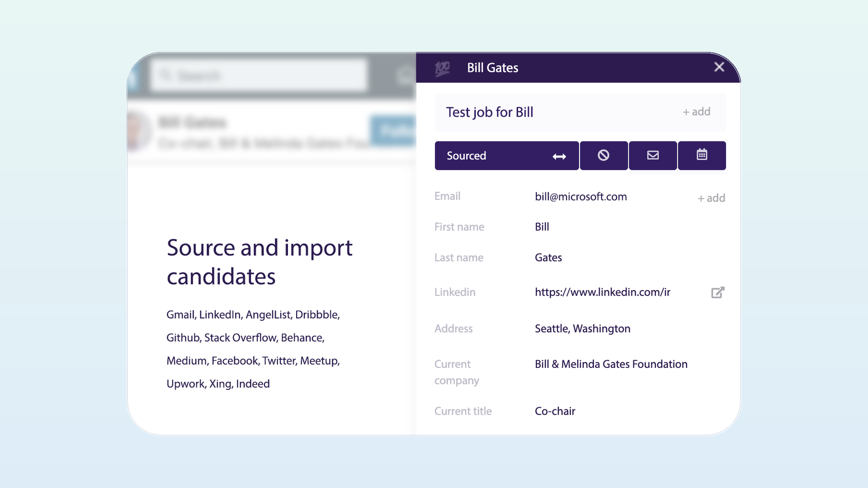This screenshot has width=868, height=488.
Task: Click the Current title field label
Action: [463, 411]
